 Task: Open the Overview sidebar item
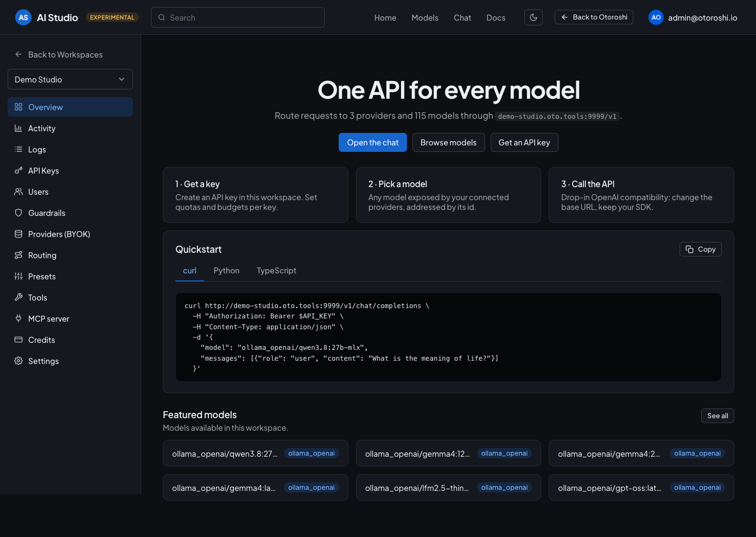click(70, 107)
